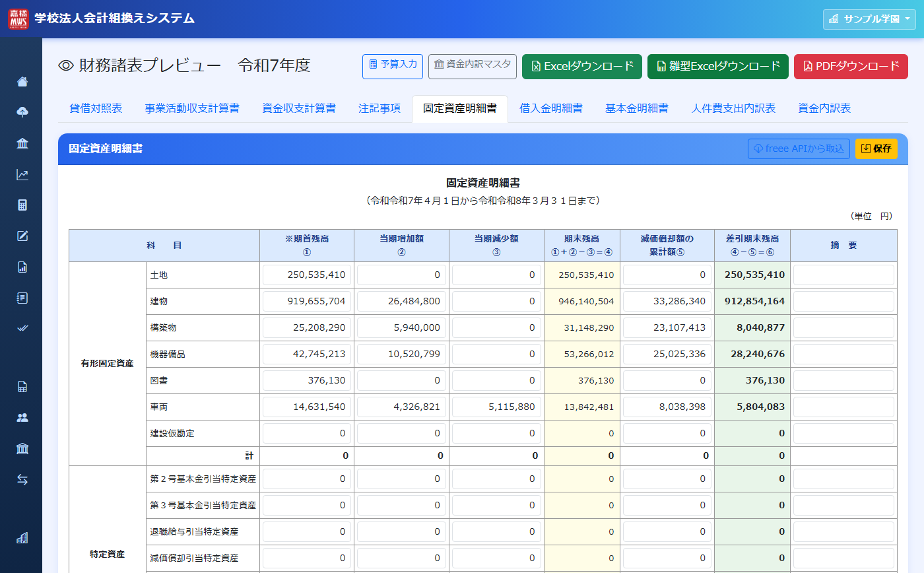This screenshot has height=573, width=924.
Task: Click the green Excelダウンロード button
Action: point(582,66)
